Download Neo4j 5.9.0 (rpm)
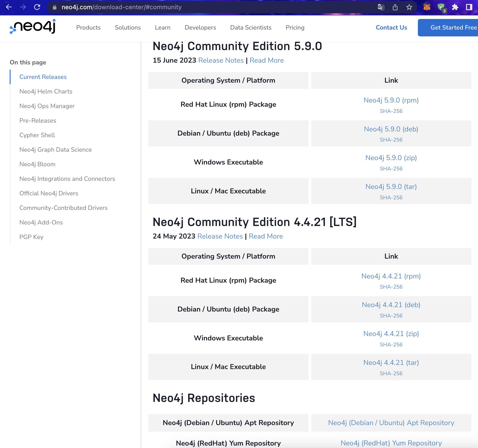This screenshot has width=478, height=448. (391, 100)
